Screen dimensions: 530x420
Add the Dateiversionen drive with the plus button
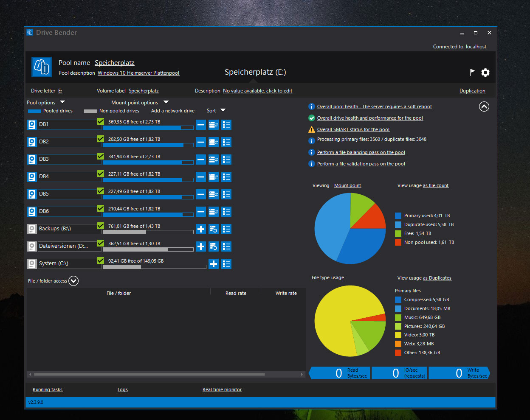201,246
